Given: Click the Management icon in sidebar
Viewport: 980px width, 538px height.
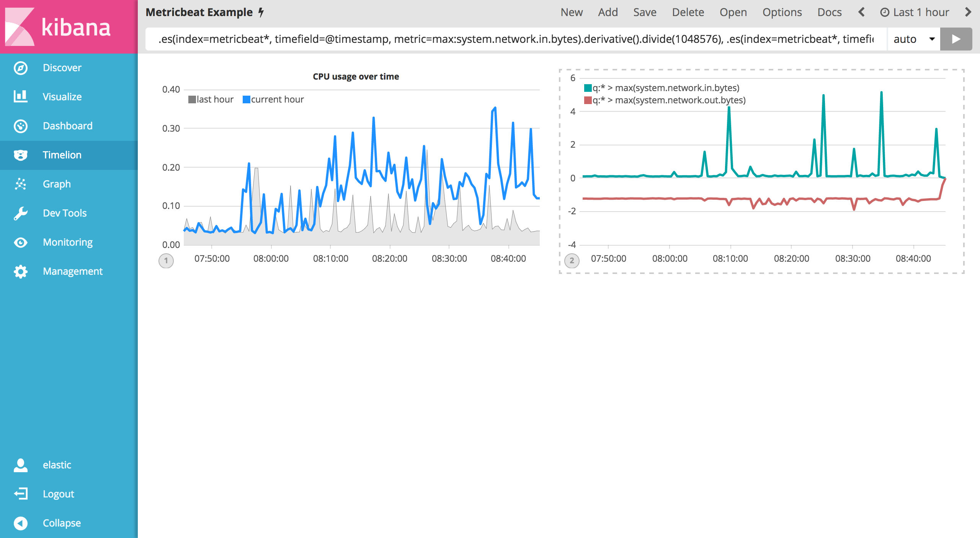Looking at the screenshot, I should point(21,271).
